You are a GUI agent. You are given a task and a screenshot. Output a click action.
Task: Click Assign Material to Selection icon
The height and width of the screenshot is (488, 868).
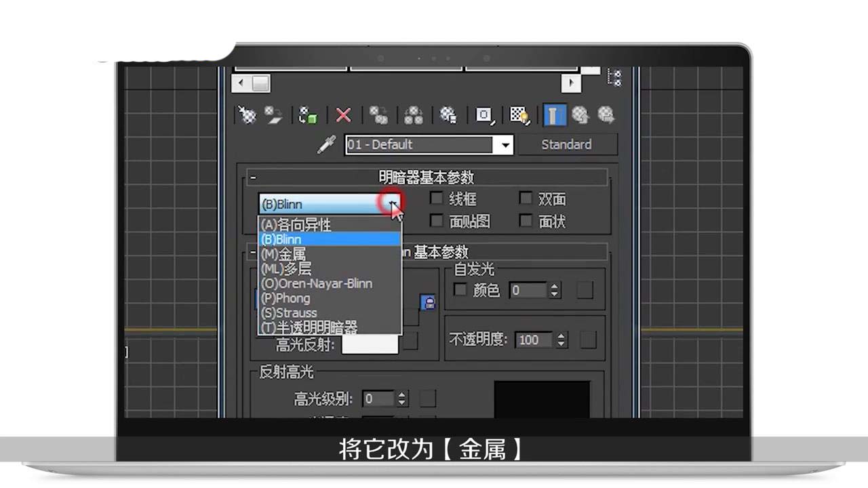(309, 115)
